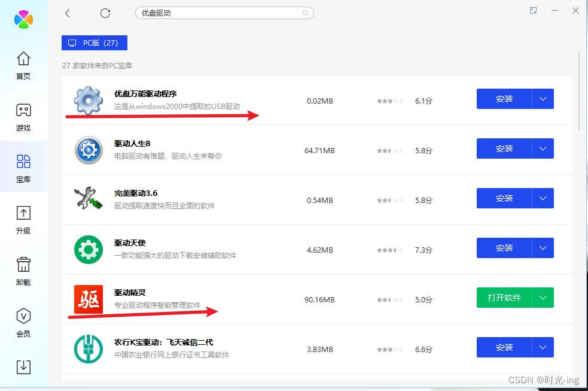Click description 中国农业银行网上银行证书工具软件

pyautogui.click(x=172, y=354)
